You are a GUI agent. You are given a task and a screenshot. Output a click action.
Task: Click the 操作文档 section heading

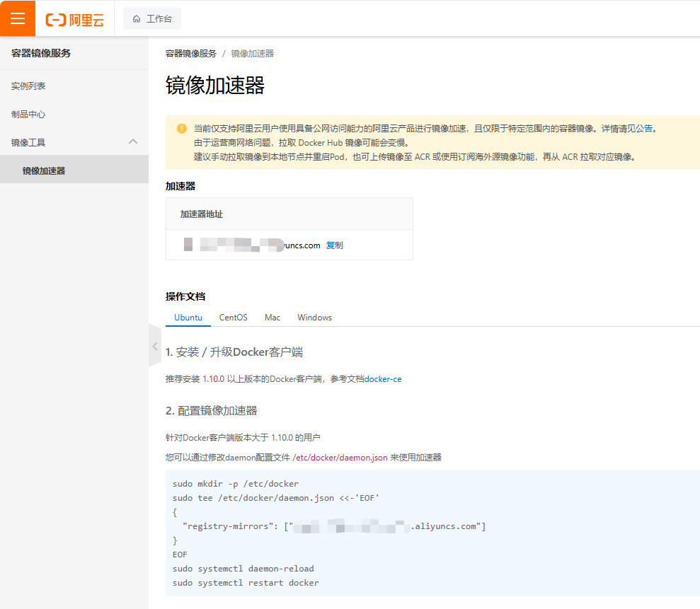click(185, 296)
